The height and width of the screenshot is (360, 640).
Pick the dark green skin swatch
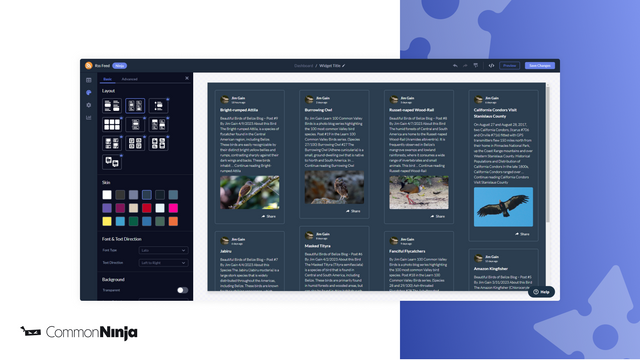(x=133, y=221)
